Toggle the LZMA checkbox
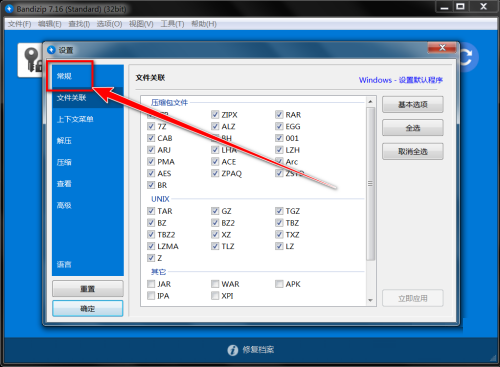500x367 pixels. point(151,246)
